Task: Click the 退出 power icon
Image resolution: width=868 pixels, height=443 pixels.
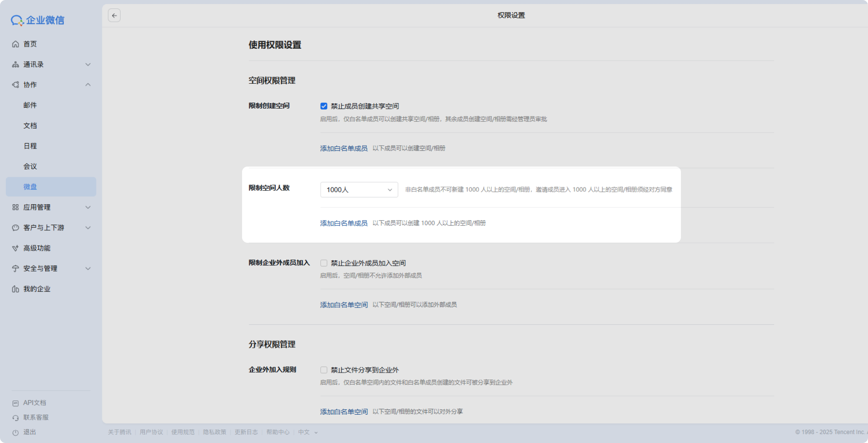Action: (x=16, y=432)
